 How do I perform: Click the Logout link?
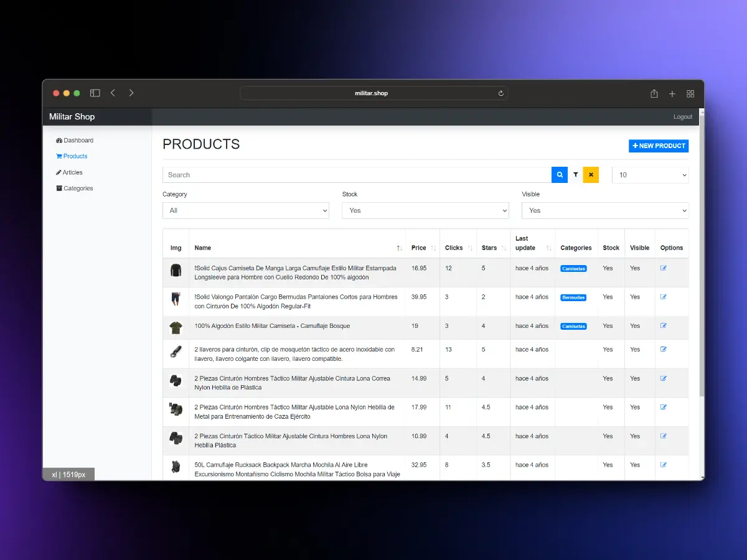682,117
